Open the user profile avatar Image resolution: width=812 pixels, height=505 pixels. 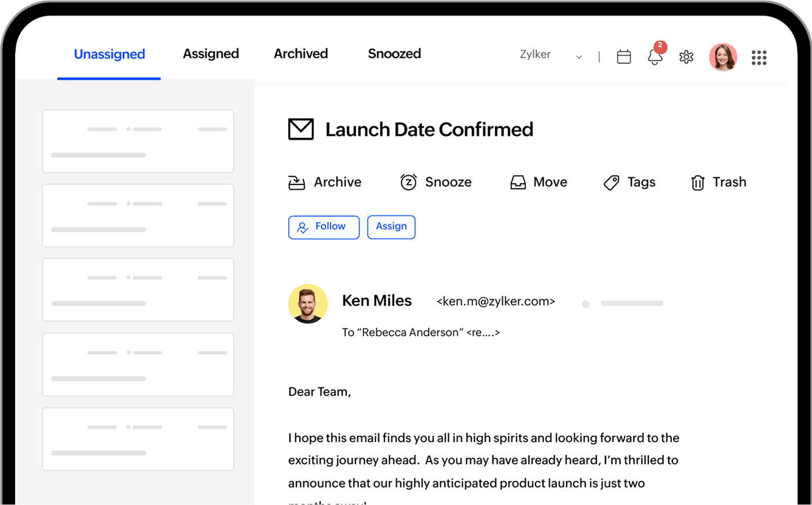point(723,57)
